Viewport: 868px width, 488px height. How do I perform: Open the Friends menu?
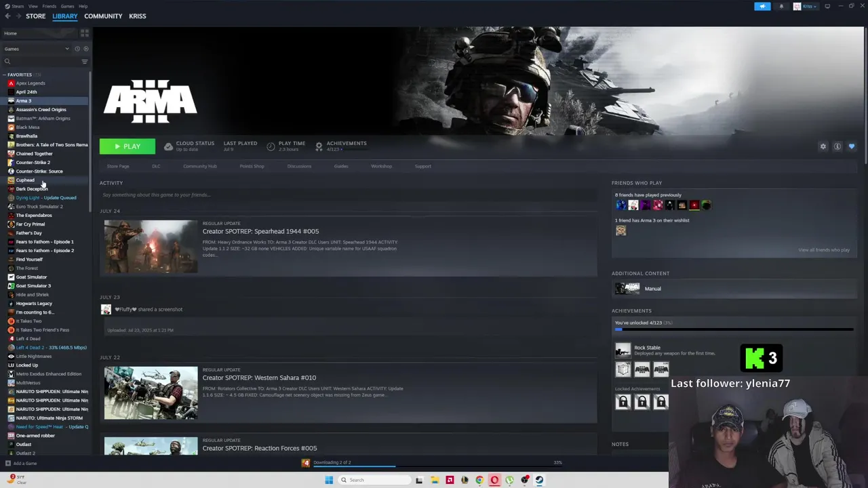tap(50, 6)
